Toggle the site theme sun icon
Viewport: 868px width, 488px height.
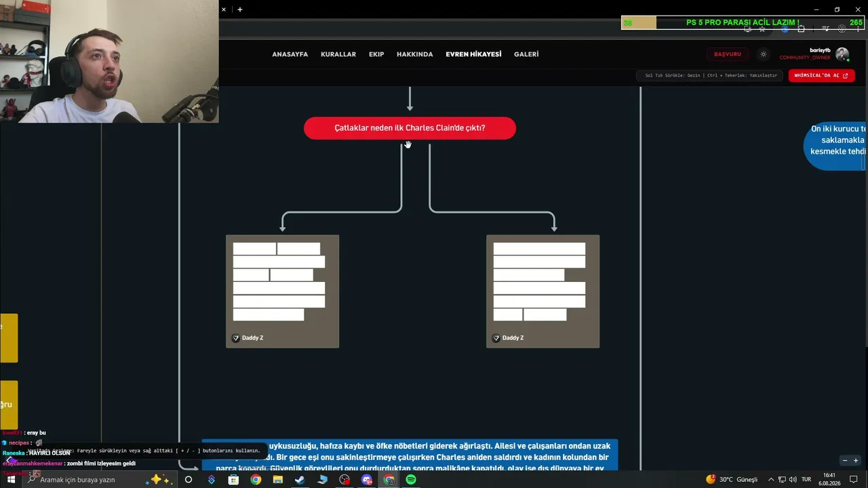coord(763,54)
